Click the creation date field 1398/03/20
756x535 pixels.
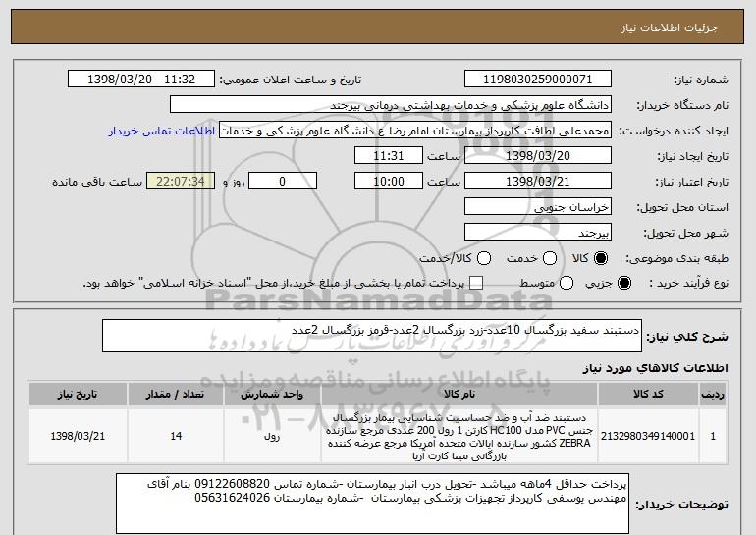(x=538, y=156)
